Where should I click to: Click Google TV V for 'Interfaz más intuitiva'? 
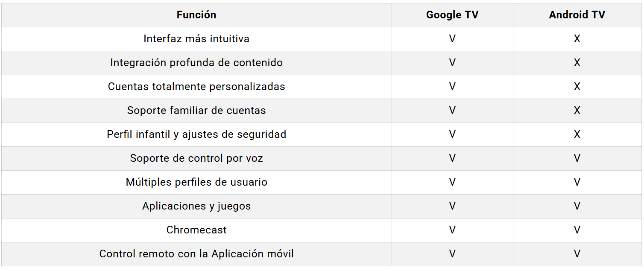point(452,39)
